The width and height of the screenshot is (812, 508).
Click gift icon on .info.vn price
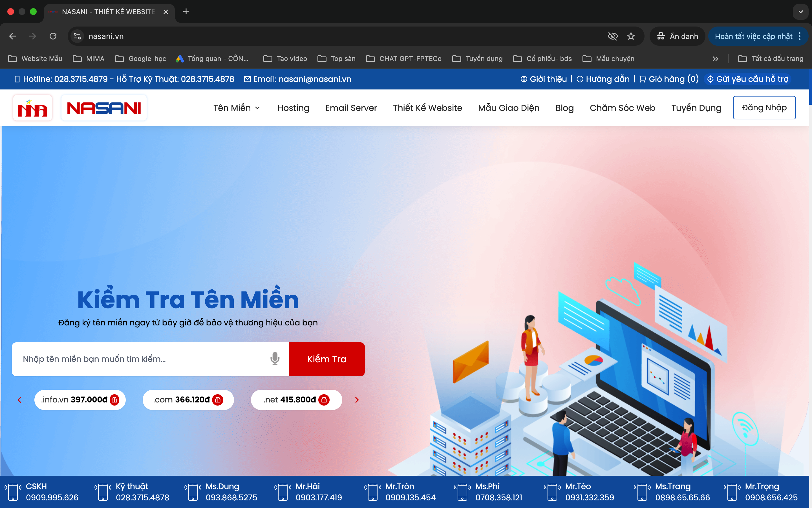tap(115, 400)
